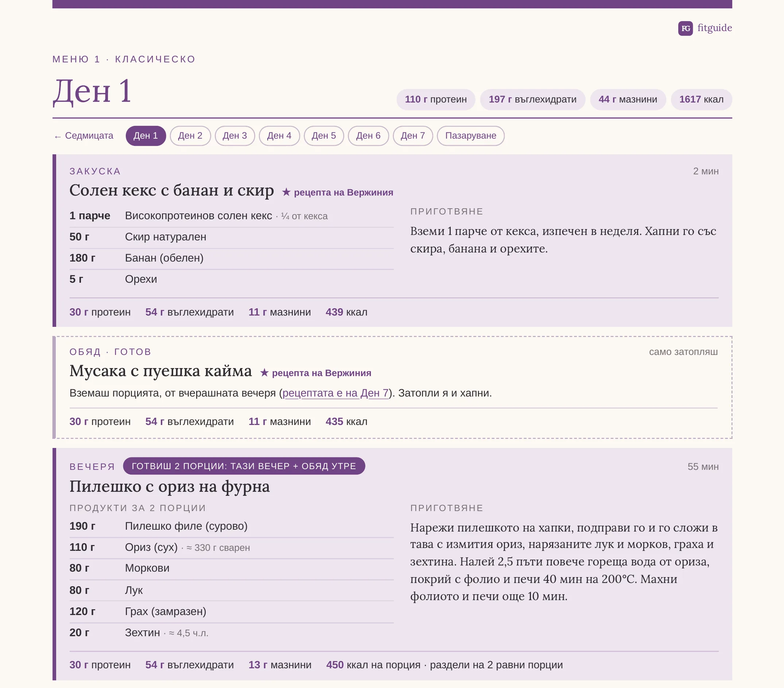Click the Орехи ingredient row
This screenshot has height=688, width=784.
pos(231,279)
